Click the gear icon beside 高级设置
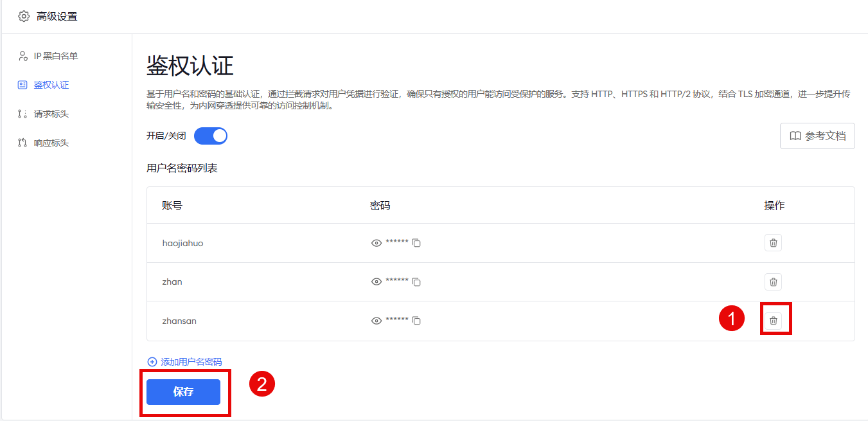 pos(24,16)
